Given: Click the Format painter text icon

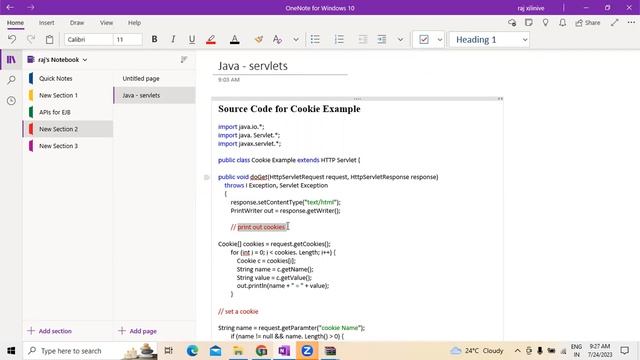Looking at the screenshot, I should [x=278, y=40].
